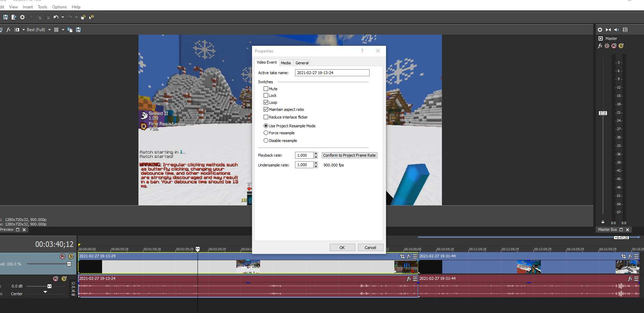Click the interactive tutorials hand icon
The width and height of the screenshot is (644, 313).
pos(83,17)
